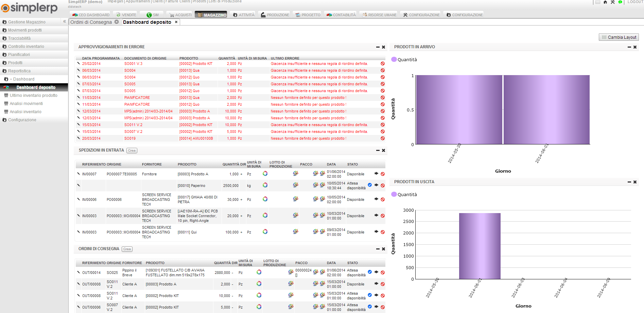Close the Spedizioni in Entrata panel
The width and height of the screenshot is (644, 313).
[x=384, y=150]
